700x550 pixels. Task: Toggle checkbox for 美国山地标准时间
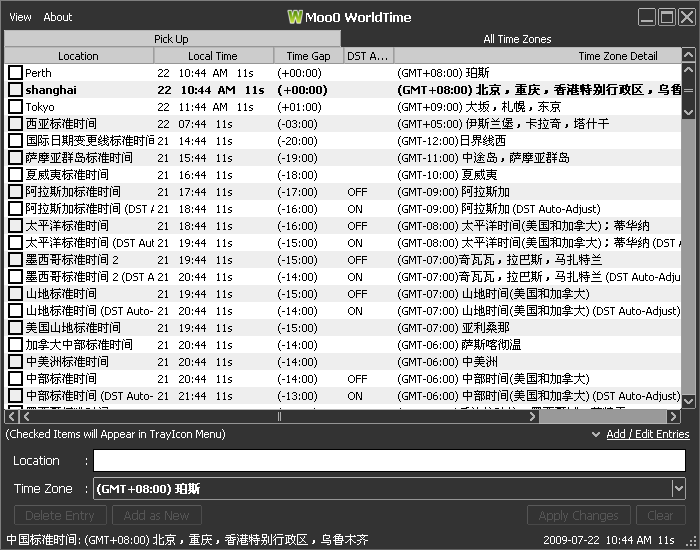click(x=15, y=328)
